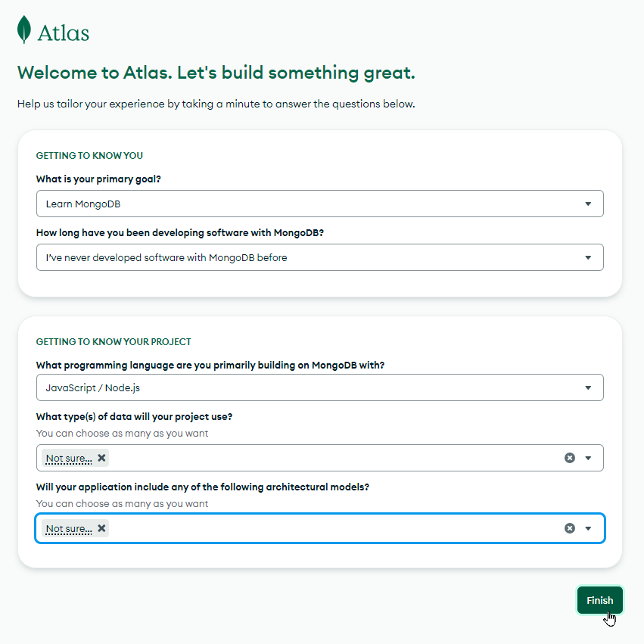
Task: Click the Finish button
Action: point(599,600)
